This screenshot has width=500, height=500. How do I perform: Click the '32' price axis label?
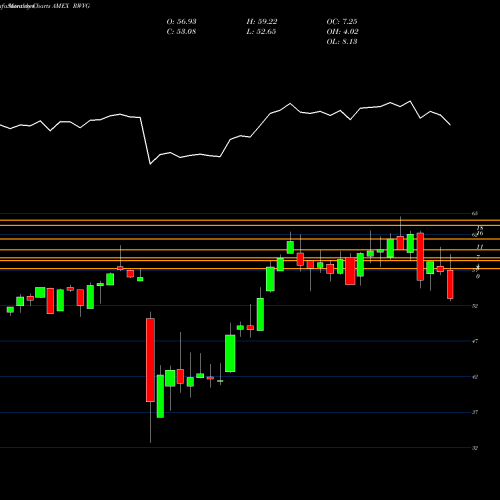[x=475, y=448]
